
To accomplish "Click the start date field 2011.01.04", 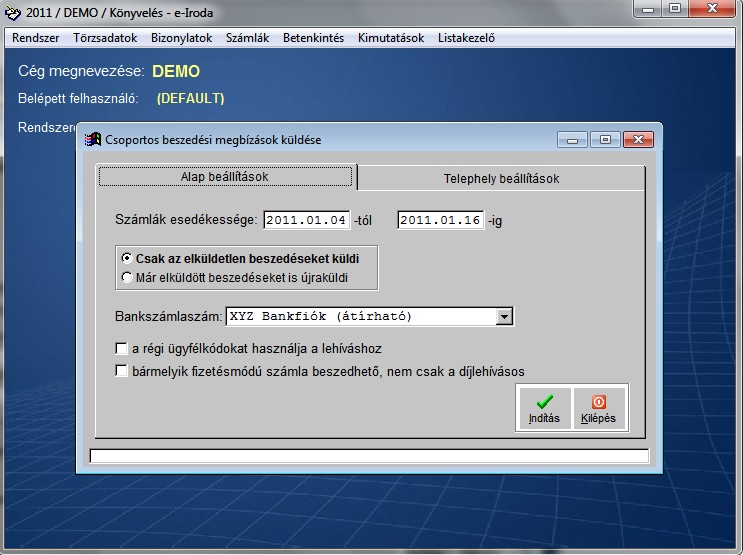I will click(x=306, y=220).
